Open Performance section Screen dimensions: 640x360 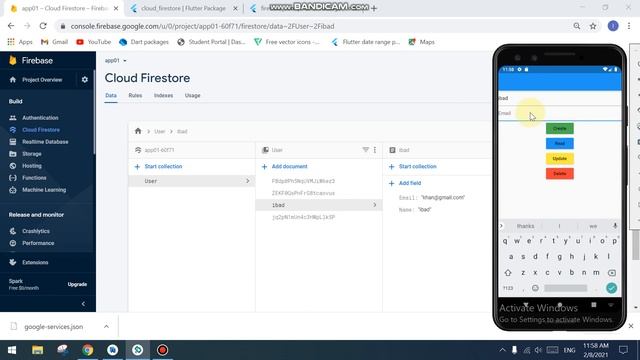click(38, 243)
